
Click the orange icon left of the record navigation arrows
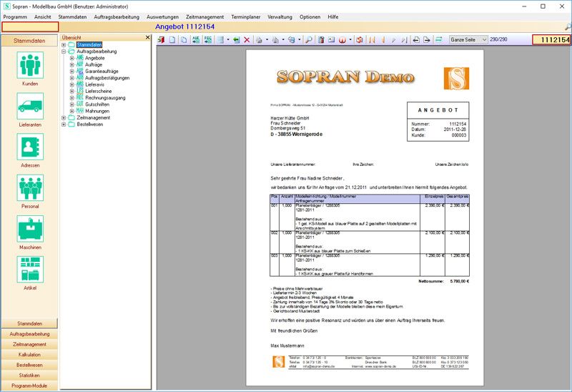360,40
